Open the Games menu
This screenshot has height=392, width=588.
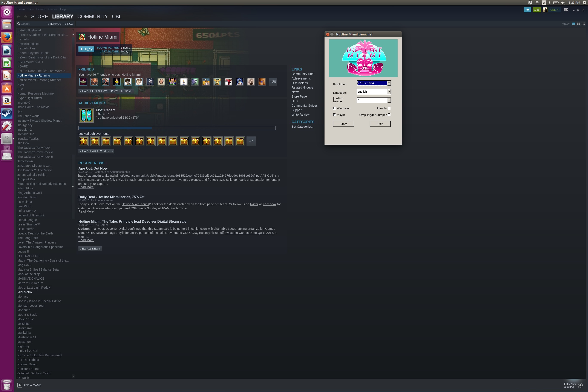[53, 9]
